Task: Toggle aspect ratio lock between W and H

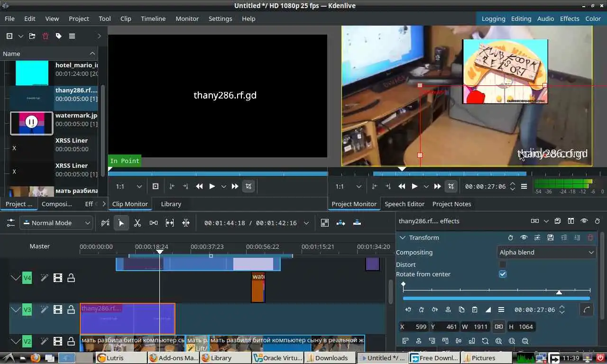Action: (x=498, y=327)
